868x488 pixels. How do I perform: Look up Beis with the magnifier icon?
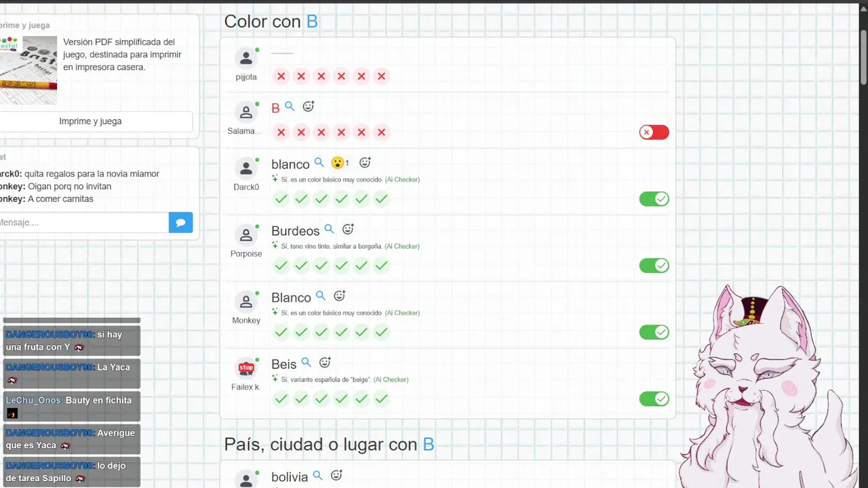click(306, 363)
